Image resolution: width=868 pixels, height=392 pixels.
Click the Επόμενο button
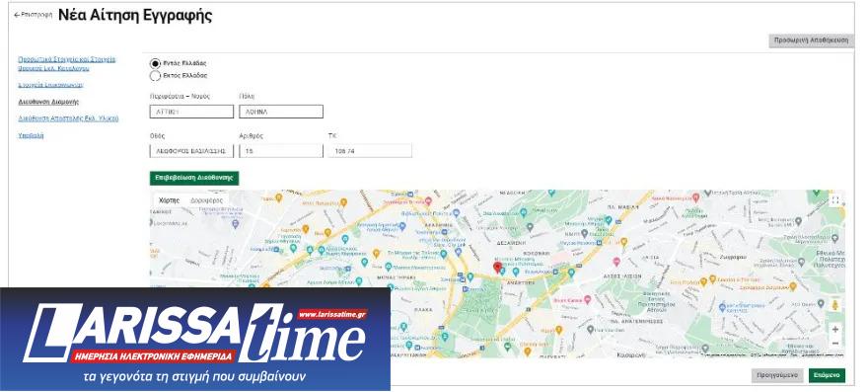(827, 375)
